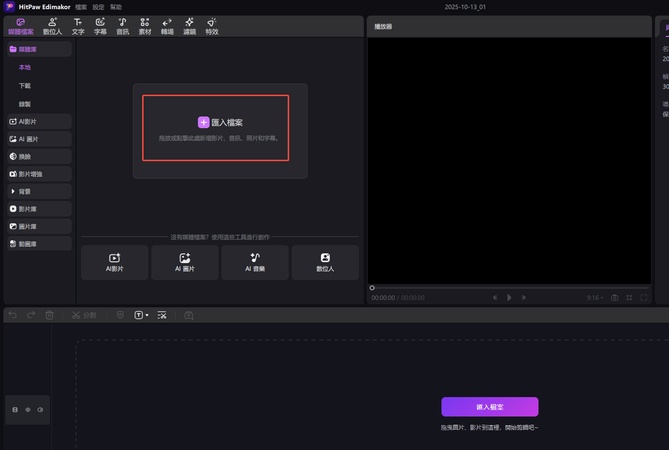This screenshot has height=450, width=669.
Task: Open the 字幕 subtitles tool
Action: tap(100, 26)
